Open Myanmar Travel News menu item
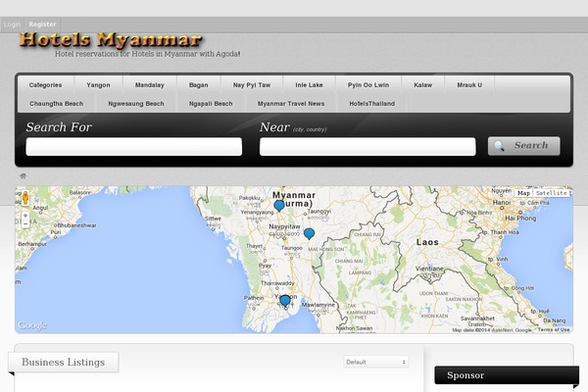 tap(291, 104)
